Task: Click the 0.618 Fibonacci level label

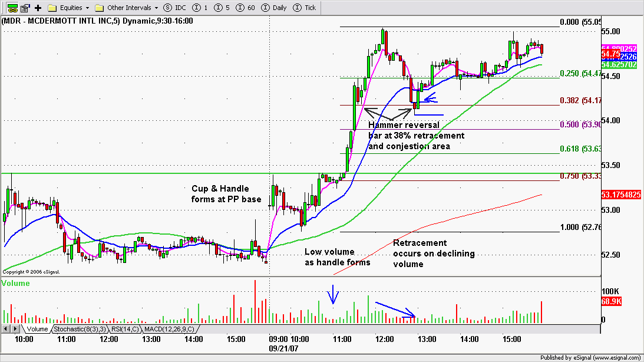Action: pyautogui.click(x=580, y=149)
